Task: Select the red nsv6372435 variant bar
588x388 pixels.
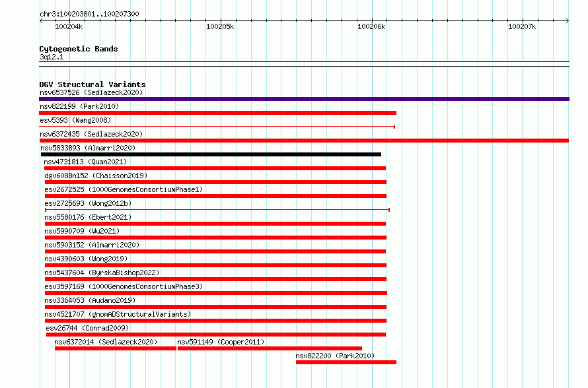Action: (304, 141)
